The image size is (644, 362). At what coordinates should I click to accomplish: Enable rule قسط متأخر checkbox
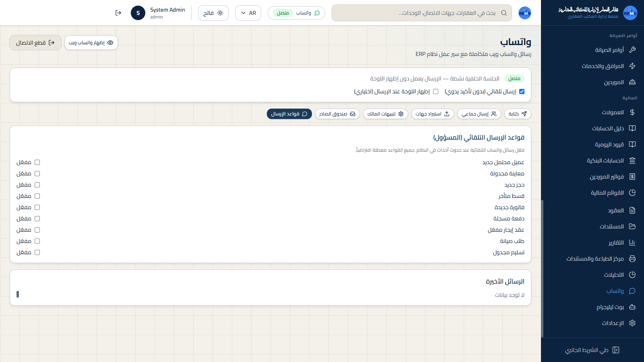[x=37, y=196]
